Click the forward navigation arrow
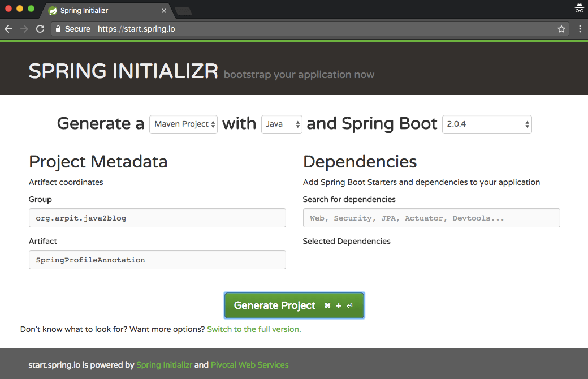Image resolution: width=588 pixels, height=379 pixels. point(24,28)
